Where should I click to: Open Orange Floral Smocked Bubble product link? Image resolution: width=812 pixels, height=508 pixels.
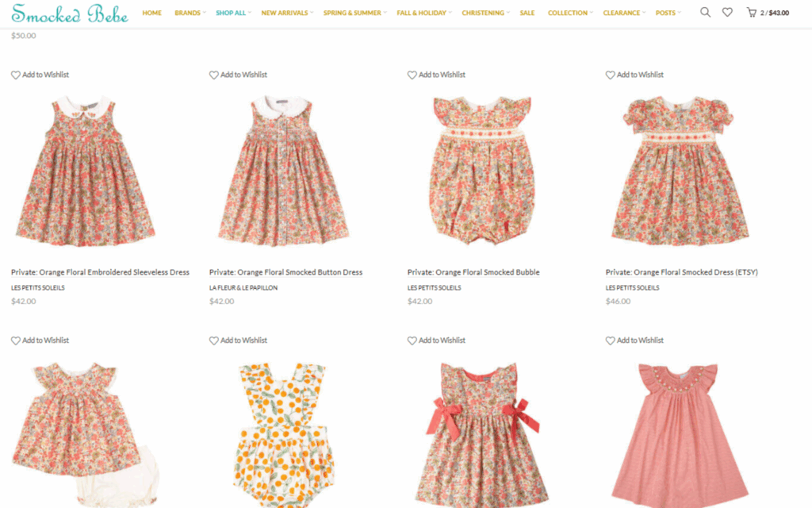click(x=473, y=272)
